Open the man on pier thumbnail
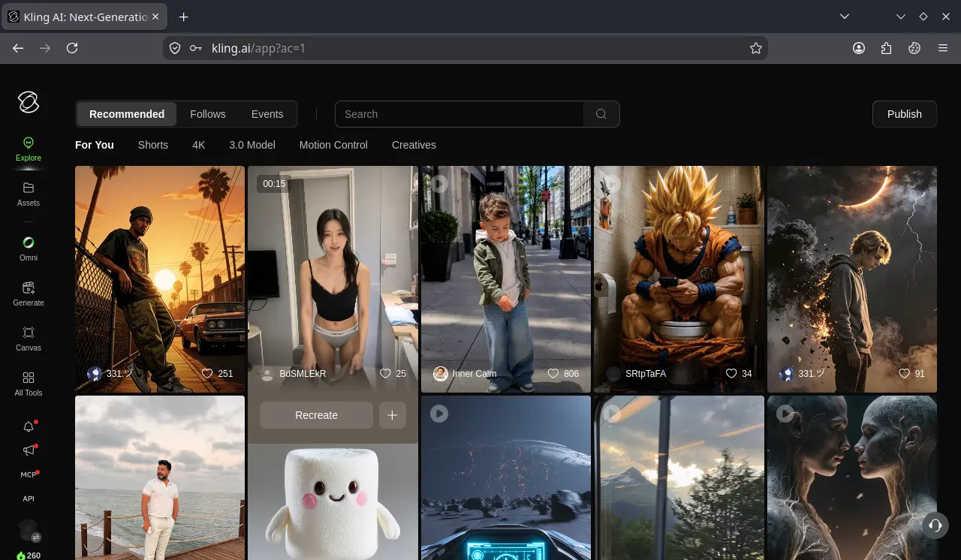 point(160,477)
